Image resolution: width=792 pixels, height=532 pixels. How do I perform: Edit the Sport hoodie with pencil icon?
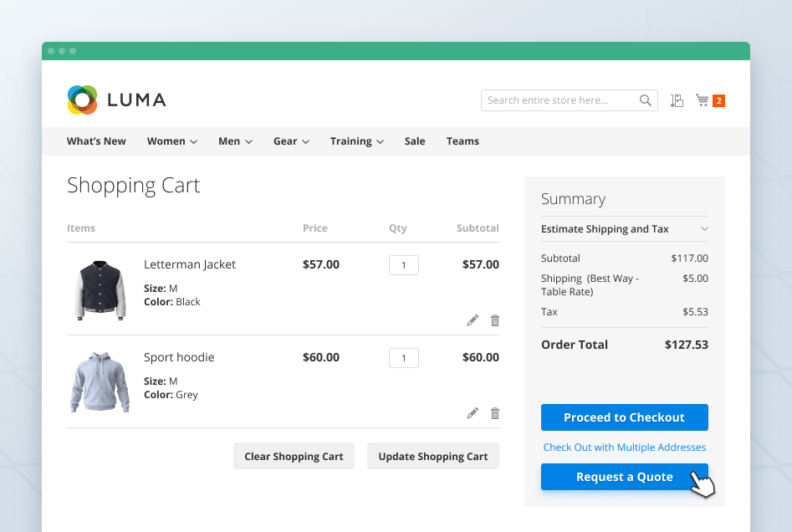473,413
